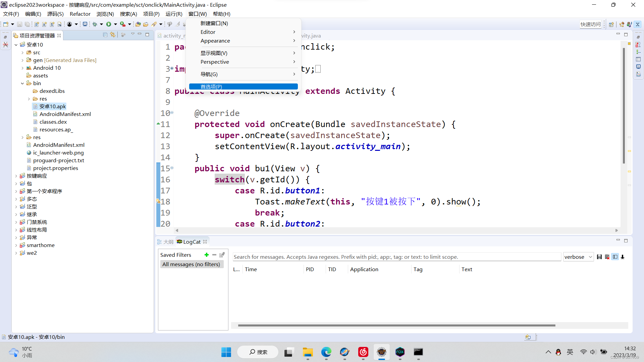The height and width of the screenshot is (362, 644).
Task: Click the green Run button icon
Action: 109,24
